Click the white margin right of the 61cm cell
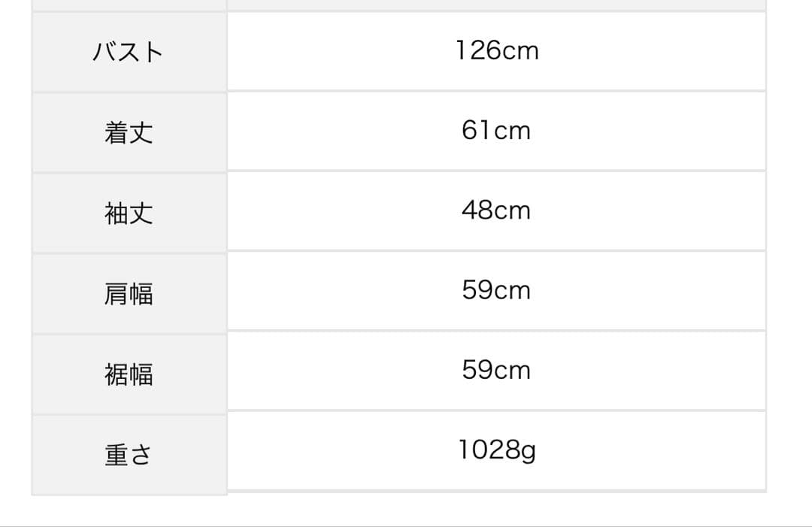 [x=789, y=131]
